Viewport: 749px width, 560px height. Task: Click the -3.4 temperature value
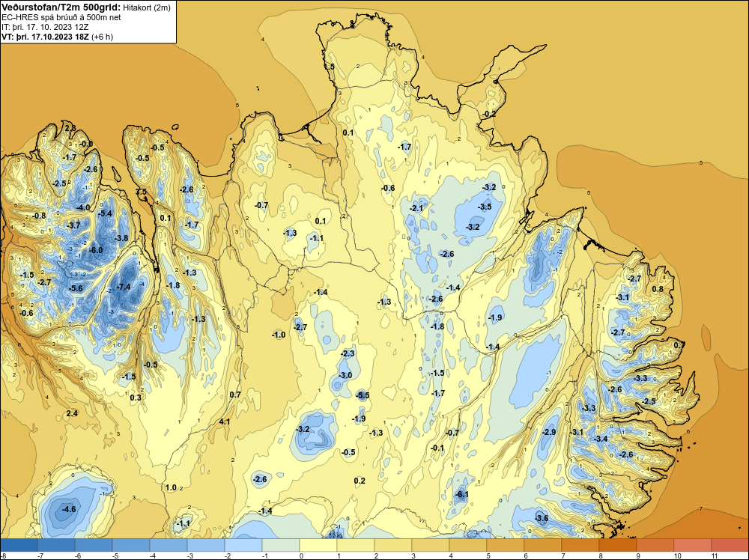pyautogui.click(x=601, y=439)
